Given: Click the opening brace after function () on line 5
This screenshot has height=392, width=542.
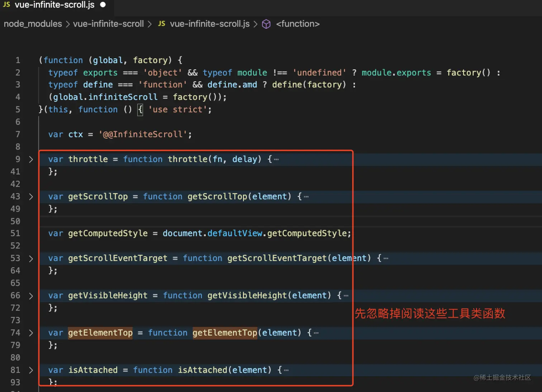Looking at the screenshot, I should [x=140, y=110].
